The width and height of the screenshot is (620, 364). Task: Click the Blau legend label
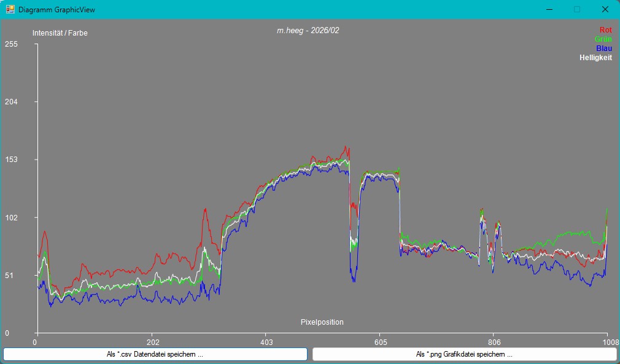click(604, 48)
